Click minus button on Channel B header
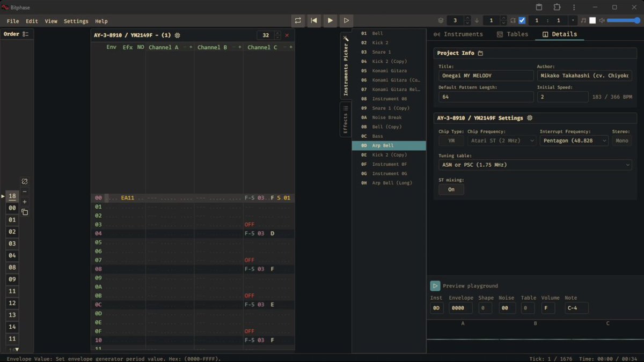This screenshot has width=644, height=362. (234, 47)
